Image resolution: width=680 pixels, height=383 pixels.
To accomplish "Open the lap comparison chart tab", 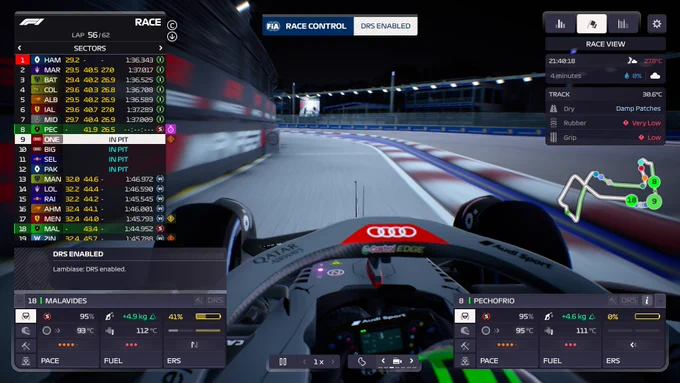I will [623, 24].
